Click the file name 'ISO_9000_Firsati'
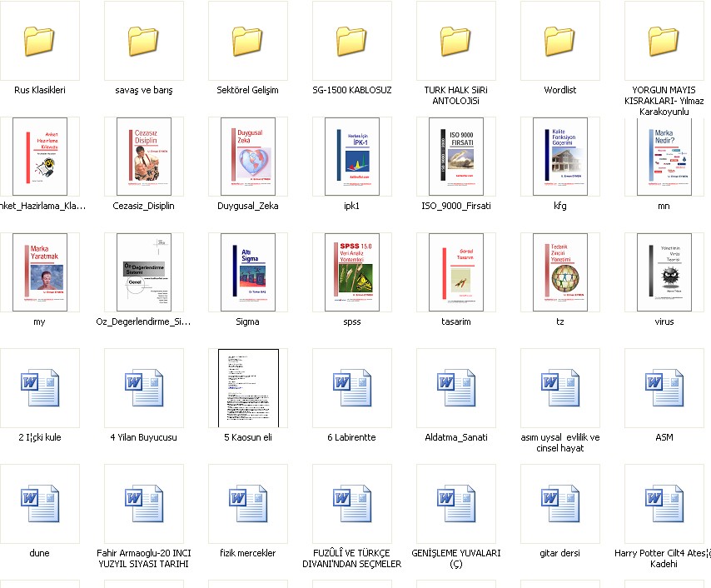The height and width of the screenshot is (588, 711). click(455, 206)
